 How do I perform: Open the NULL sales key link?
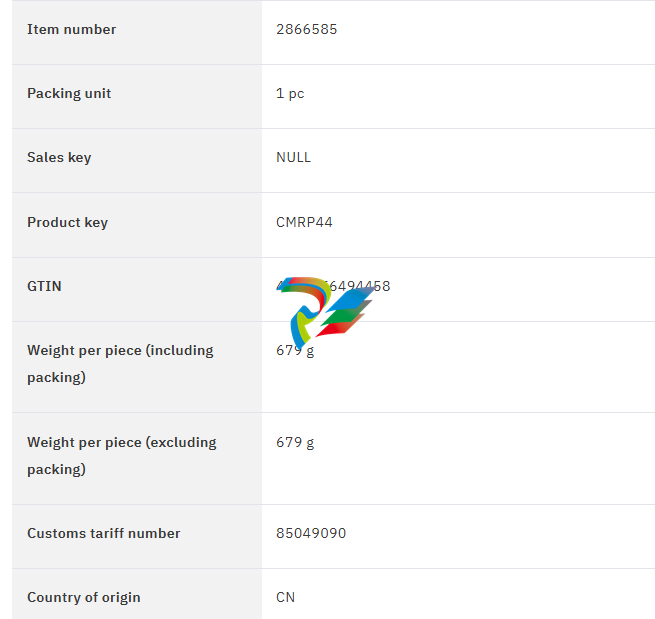click(293, 157)
